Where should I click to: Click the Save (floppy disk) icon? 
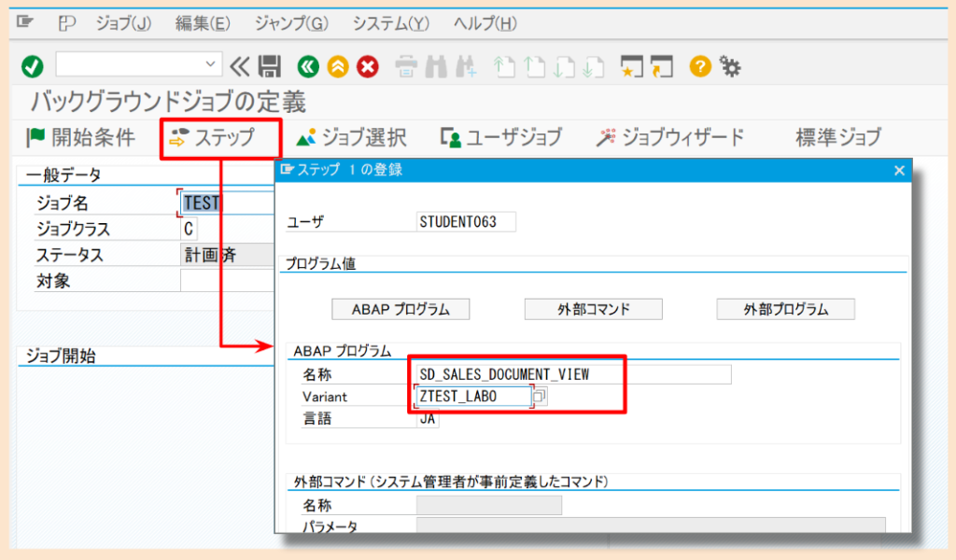[x=269, y=67]
